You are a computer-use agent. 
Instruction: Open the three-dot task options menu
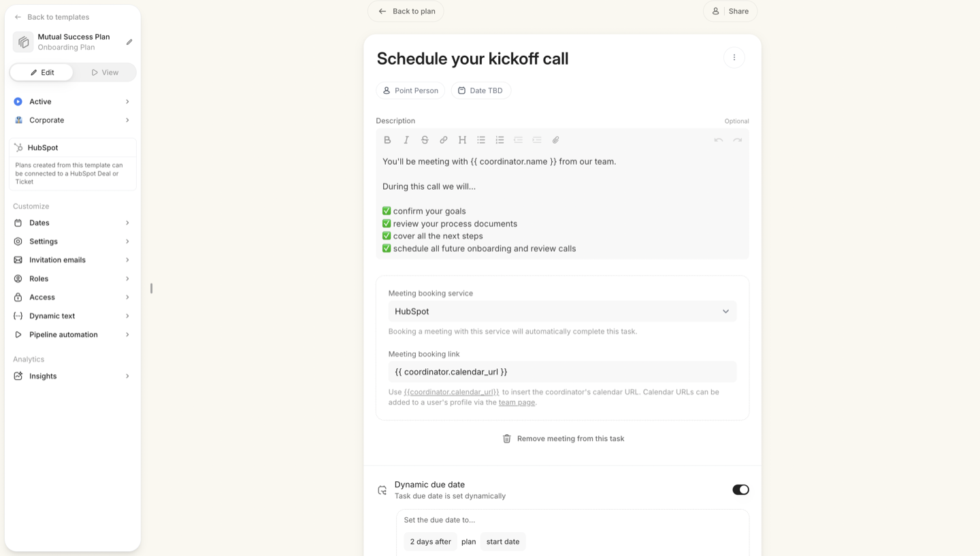point(734,58)
